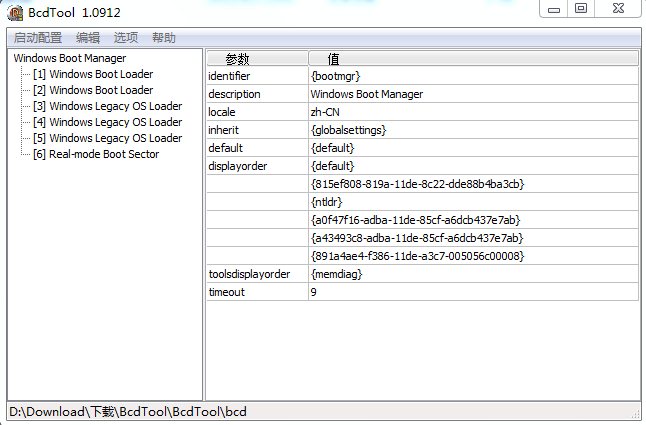Click the BcdTool app icon in title bar
646x425 pixels.
pyautogui.click(x=15, y=12)
